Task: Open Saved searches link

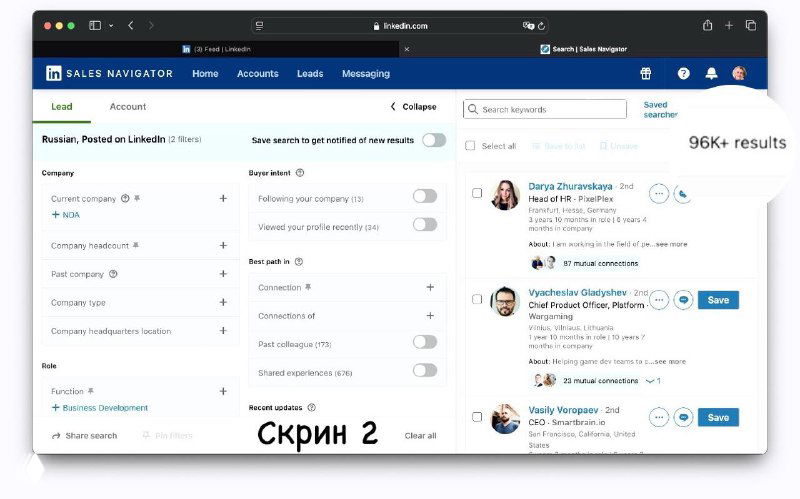Action: tap(660, 110)
